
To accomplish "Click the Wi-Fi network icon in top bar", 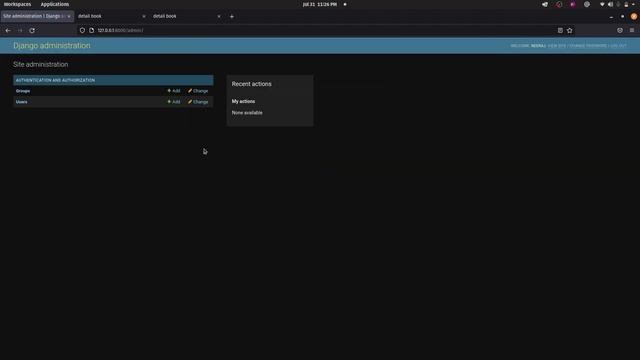I will click(x=602, y=4).
